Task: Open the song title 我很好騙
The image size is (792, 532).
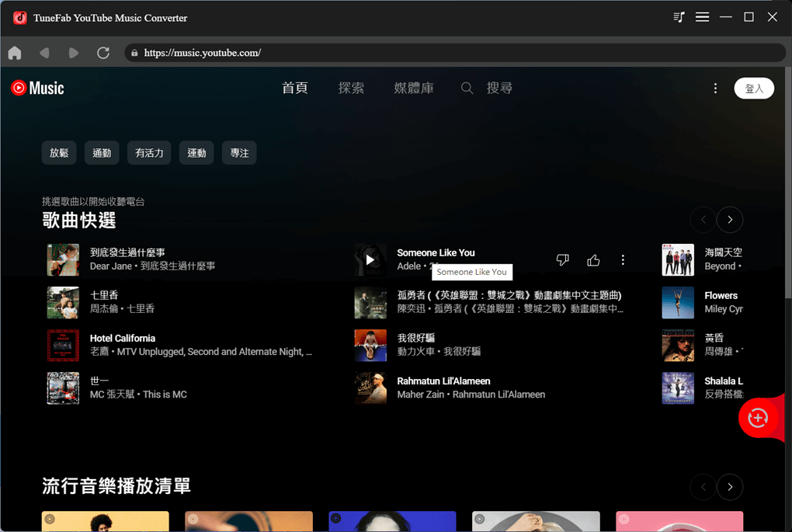Action: (415, 338)
